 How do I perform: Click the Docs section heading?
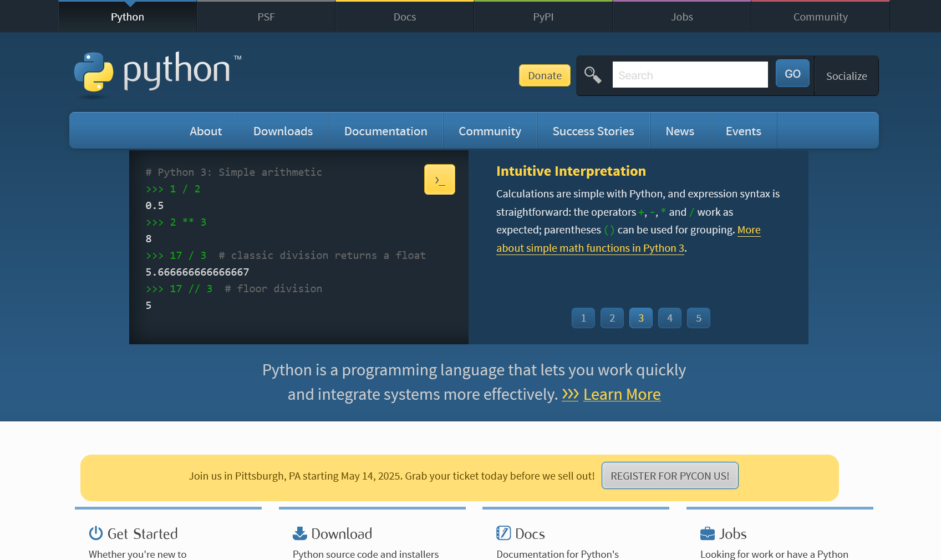[x=530, y=533]
